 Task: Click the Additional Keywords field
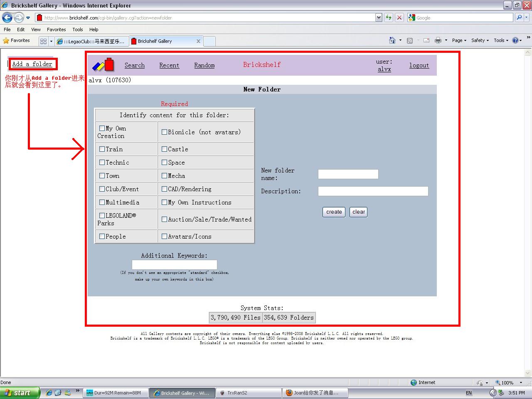pos(175,264)
